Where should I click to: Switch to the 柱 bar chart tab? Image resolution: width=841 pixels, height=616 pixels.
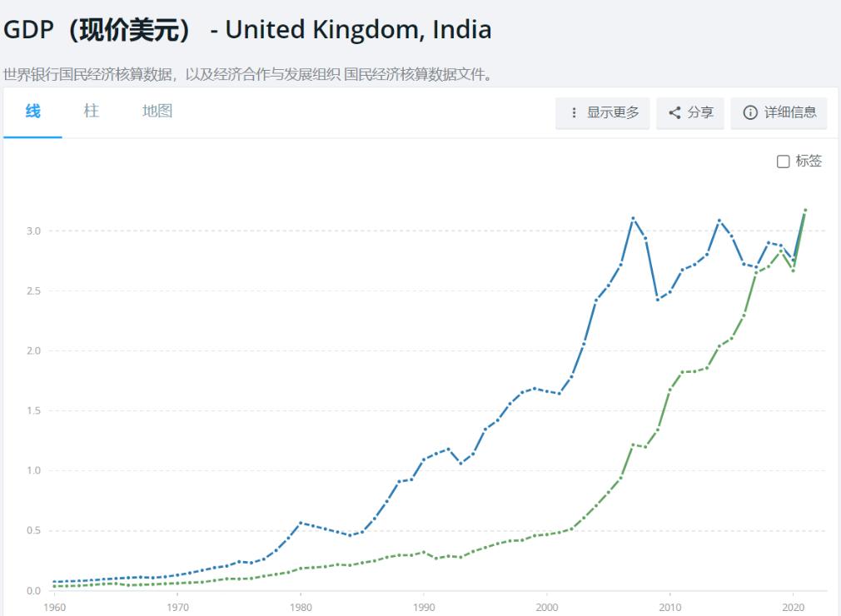click(x=91, y=112)
